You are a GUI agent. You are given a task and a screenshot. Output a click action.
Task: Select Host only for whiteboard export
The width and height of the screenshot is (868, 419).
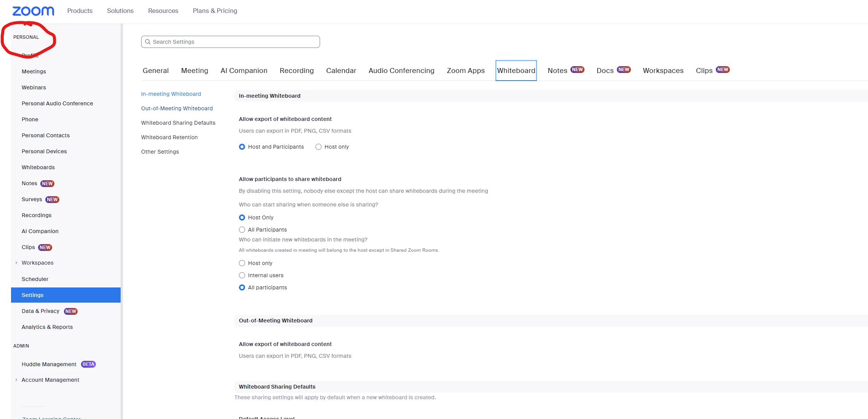pyautogui.click(x=319, y=147)
